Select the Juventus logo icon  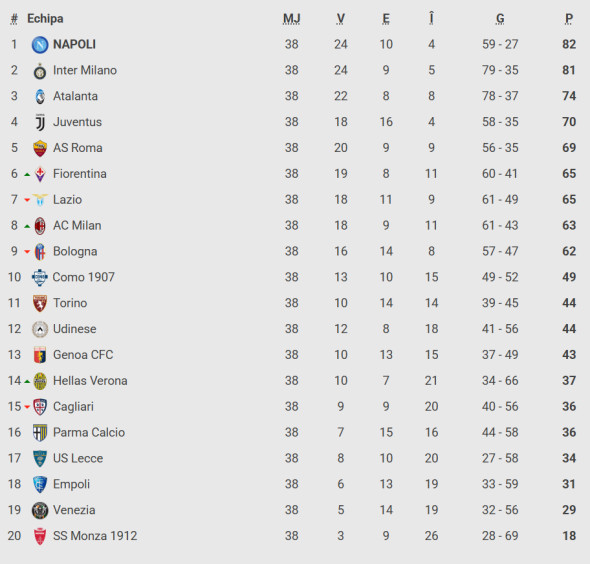point(40,122)
